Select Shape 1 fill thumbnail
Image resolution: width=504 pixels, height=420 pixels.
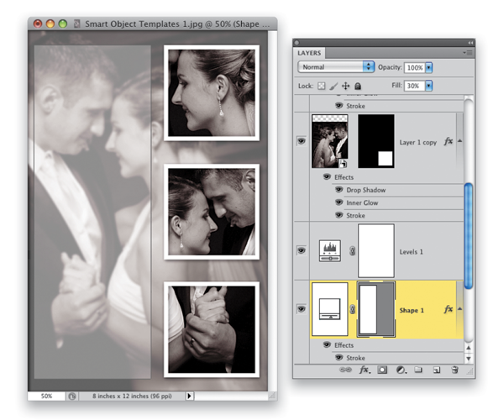(x=330, y=309)
